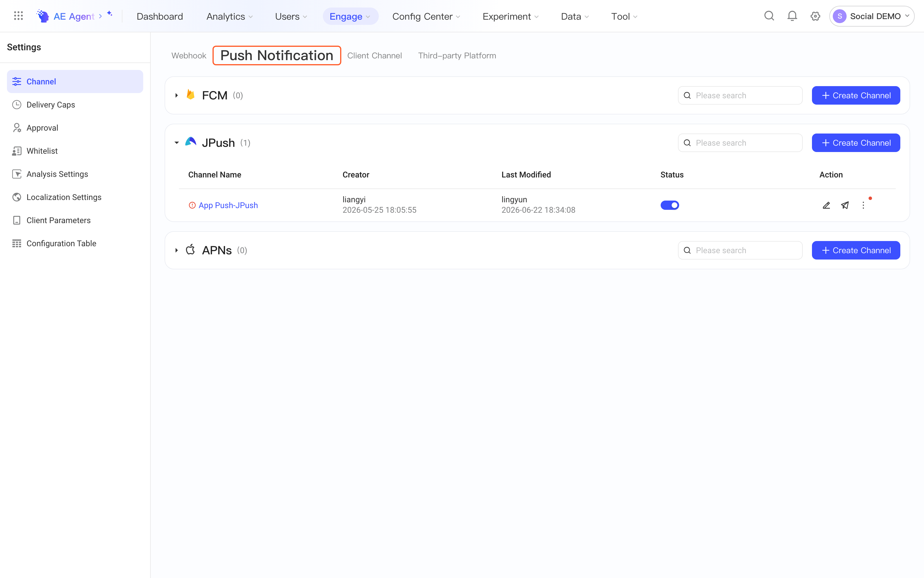924x578 pixels.
Task: Open the Config Center dropdown menu
Action: pyautogui.click(x=426, y=16)
